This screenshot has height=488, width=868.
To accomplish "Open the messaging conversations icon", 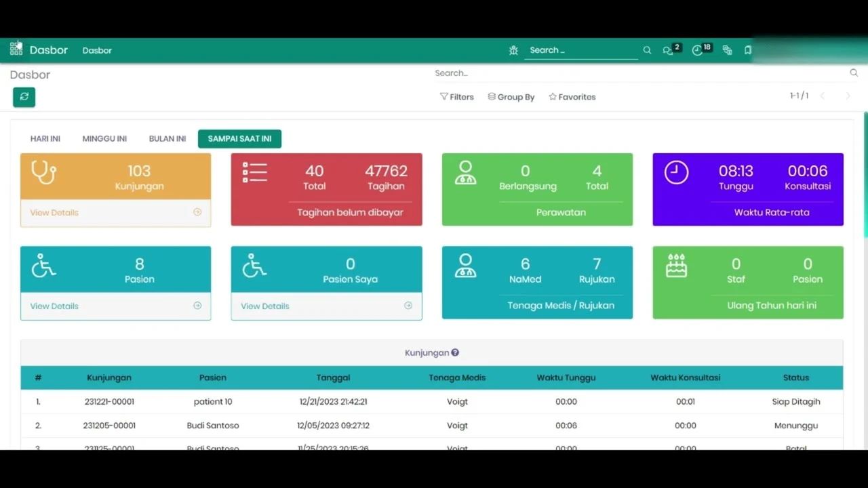I will (x=669, y=49).
